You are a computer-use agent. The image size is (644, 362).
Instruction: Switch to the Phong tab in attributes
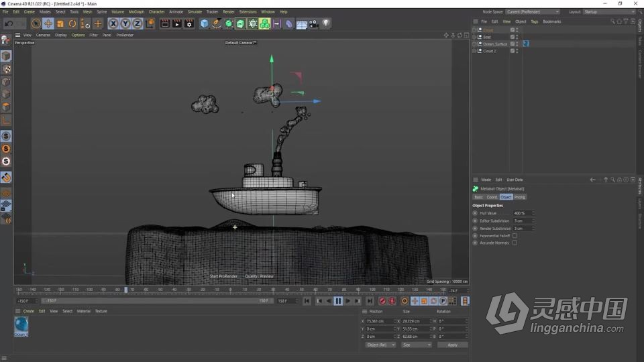(519, 197)
